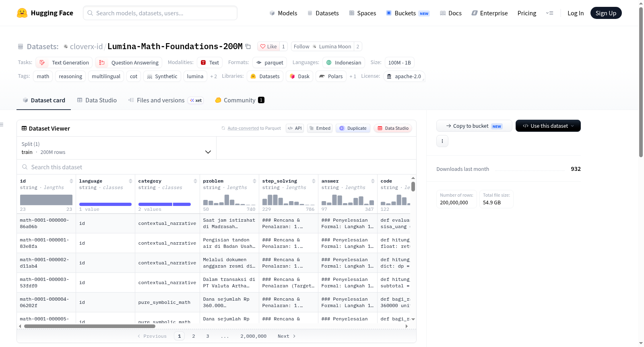The height and width of the screenshot is (347, 644).
Task: Select the Text modality tag
Action: 210,62
